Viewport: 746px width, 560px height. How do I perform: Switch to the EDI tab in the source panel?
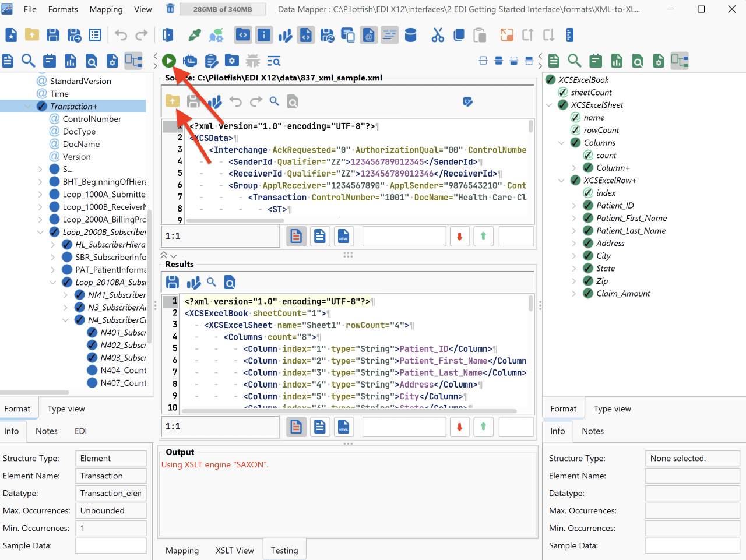tap(81, 431)
